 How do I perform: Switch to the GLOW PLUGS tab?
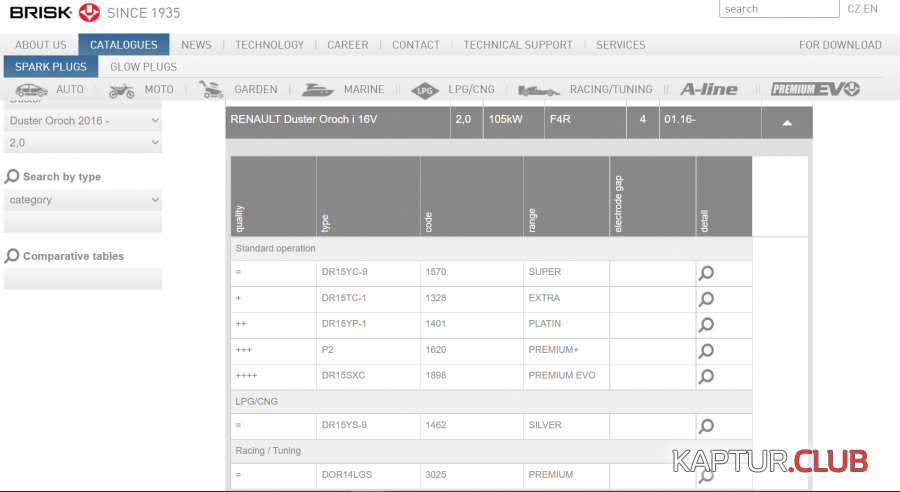[x=143, y=67]
